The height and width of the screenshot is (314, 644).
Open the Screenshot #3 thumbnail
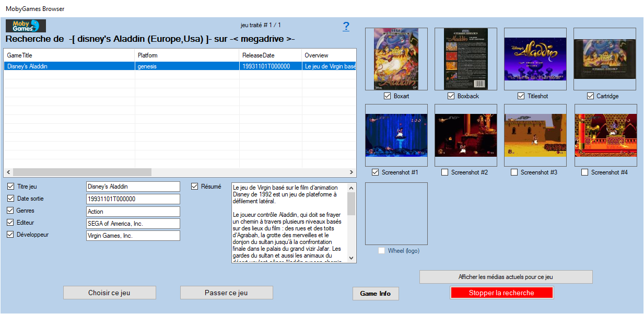(535, 135)
